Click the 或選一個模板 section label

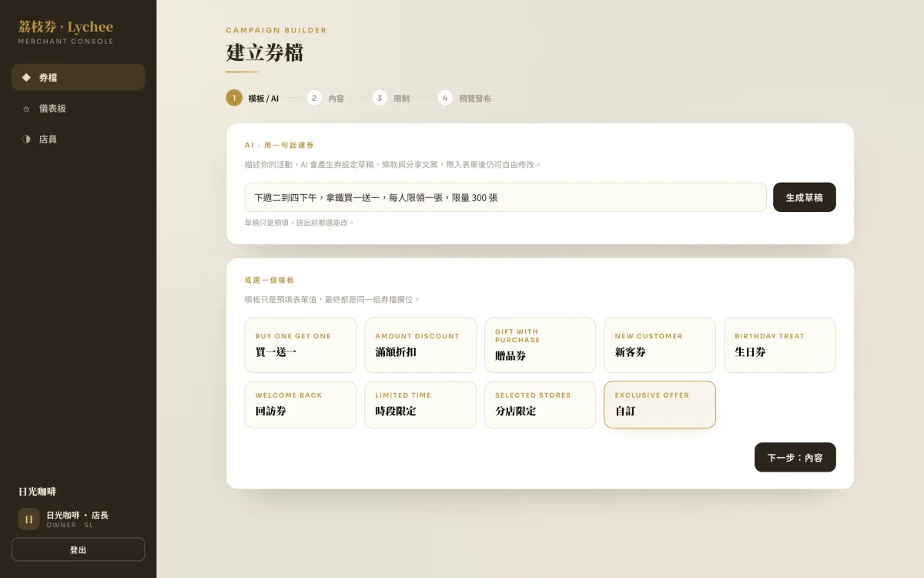point(269,281)
